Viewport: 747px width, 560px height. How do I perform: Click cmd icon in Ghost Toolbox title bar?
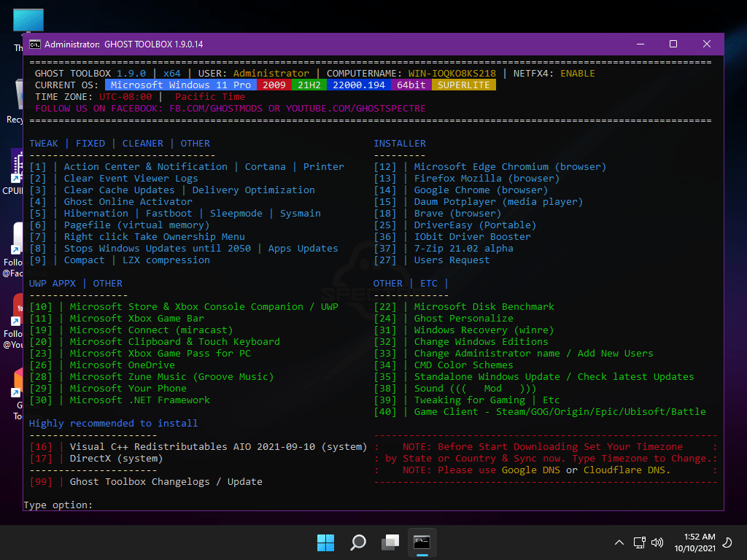35,44
